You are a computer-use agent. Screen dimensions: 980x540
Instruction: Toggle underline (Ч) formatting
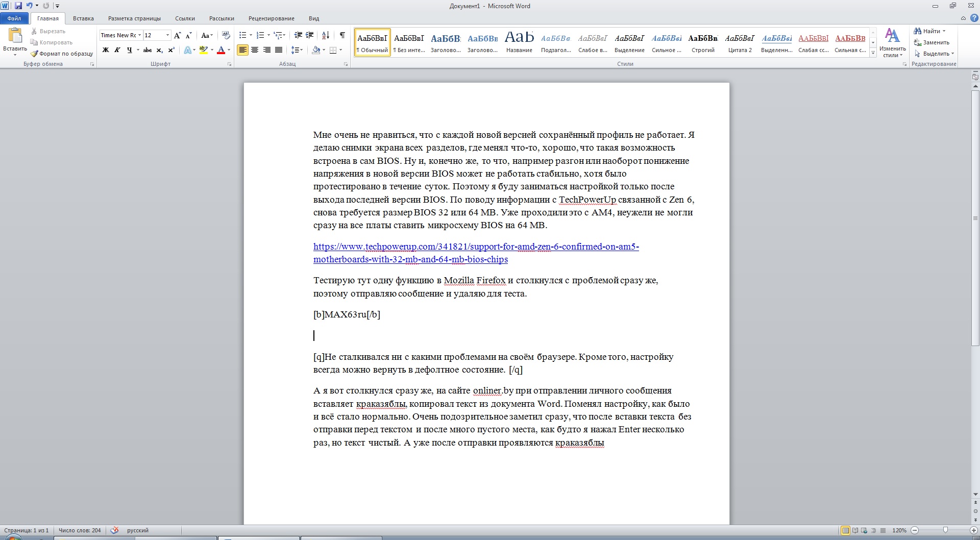click(x=129, y=50)
